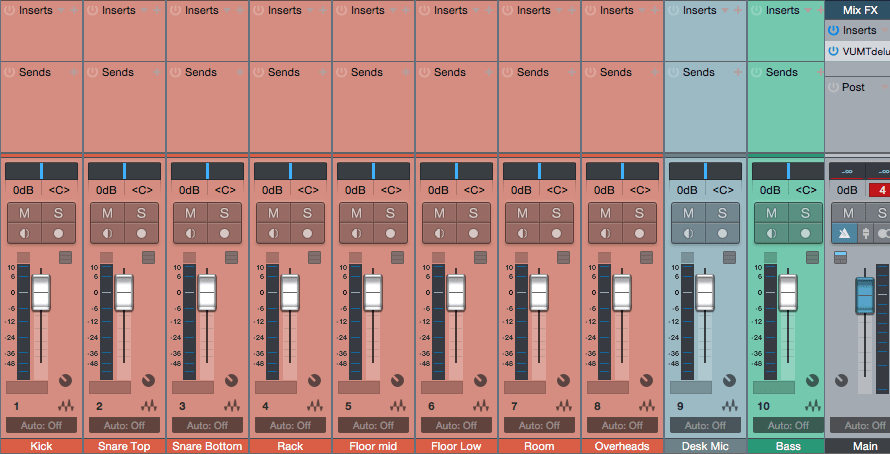The height and width of the screenshot is (454, 890).
Task: Click the Kick channel volume fader
Action: click(x=41, y=293)
